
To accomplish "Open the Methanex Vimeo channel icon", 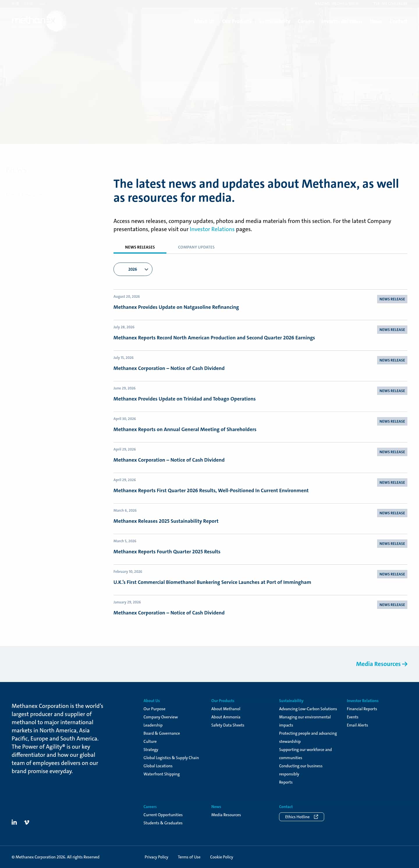I will click(x=26, y=822).
